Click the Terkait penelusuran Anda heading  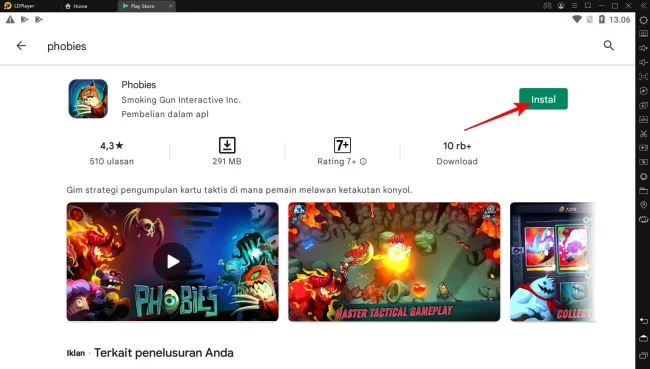[x=164, y=353]
